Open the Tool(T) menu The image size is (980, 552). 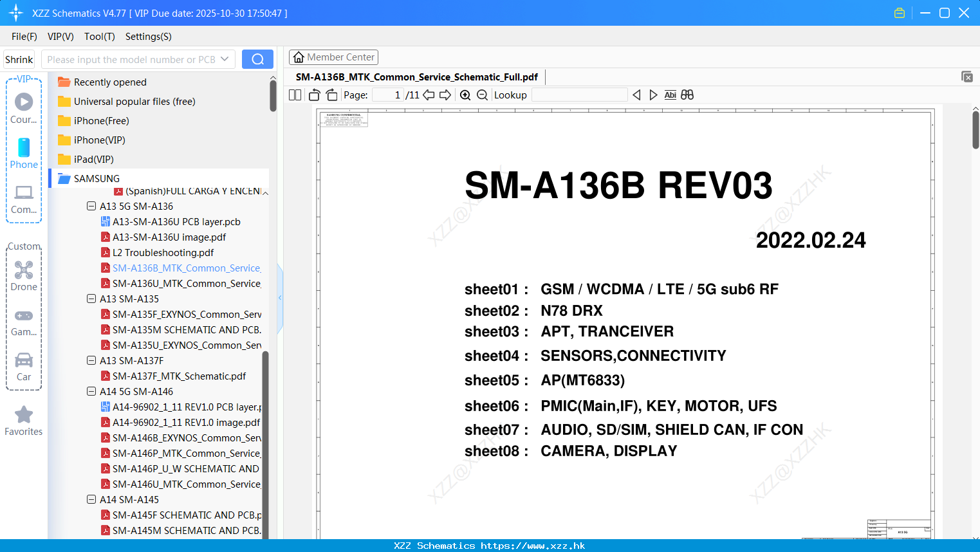100,37
